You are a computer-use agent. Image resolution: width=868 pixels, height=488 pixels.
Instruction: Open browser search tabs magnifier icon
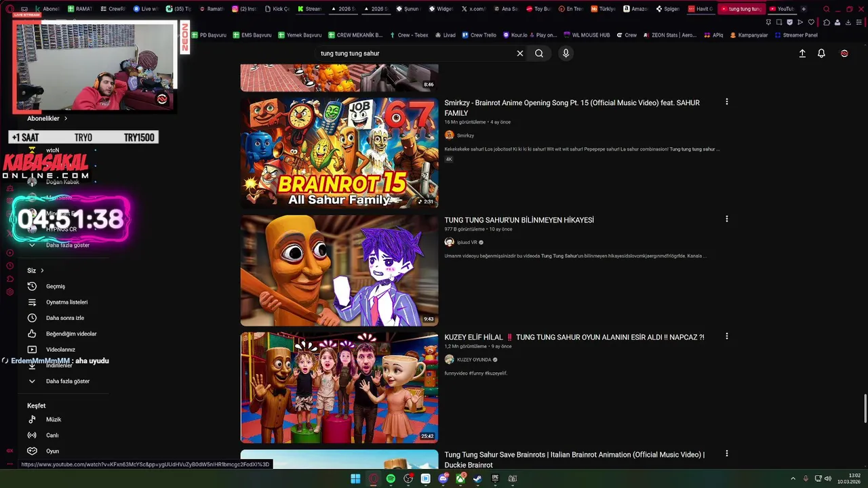[x=826, y=9]
